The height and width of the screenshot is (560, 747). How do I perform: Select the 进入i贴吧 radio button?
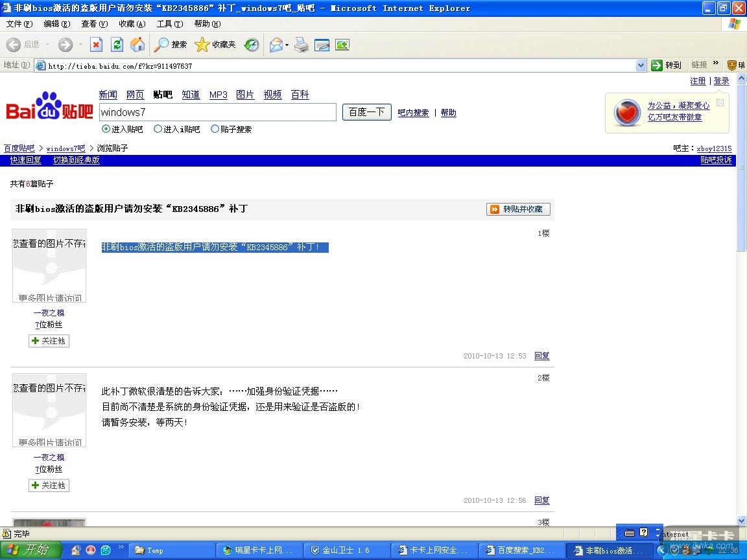click(158, 128)
